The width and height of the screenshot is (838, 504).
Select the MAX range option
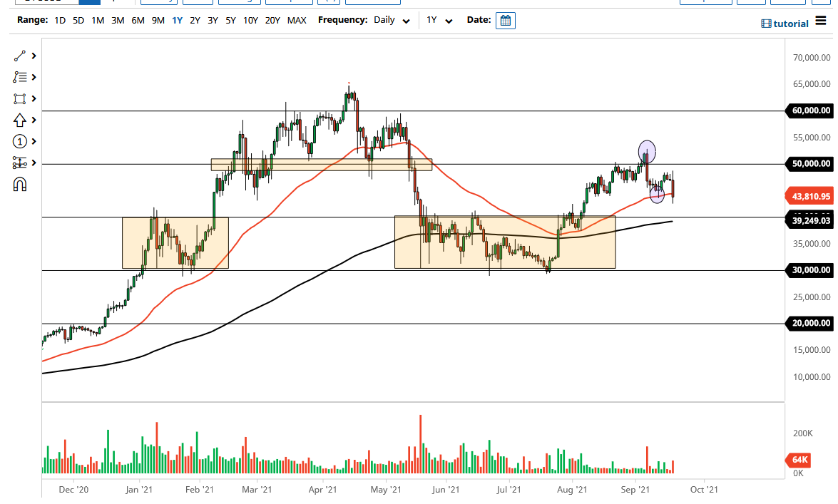point(297,21)
